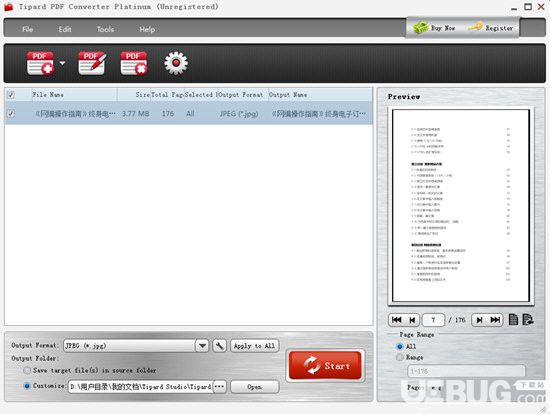550x414 pixels.
Task: Click the Remove PDF file icon
Action: tap(134, 63)
